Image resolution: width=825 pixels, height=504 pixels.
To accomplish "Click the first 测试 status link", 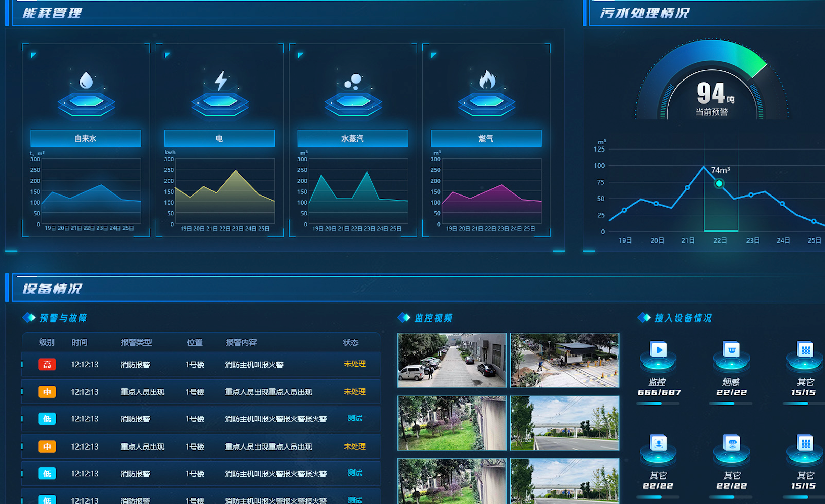I will click(354, 418).
